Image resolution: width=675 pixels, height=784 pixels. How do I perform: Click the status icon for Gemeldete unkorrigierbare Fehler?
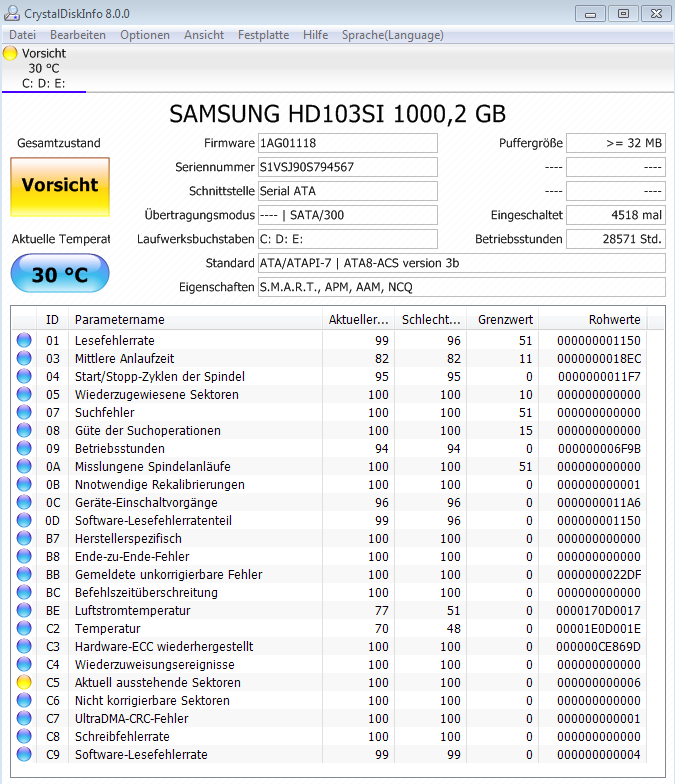pyautogui.click(x=24, y=574)
